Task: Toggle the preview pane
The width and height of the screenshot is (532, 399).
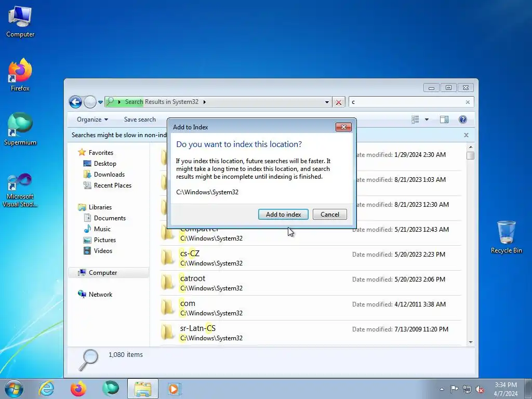Action: point(444,119)
